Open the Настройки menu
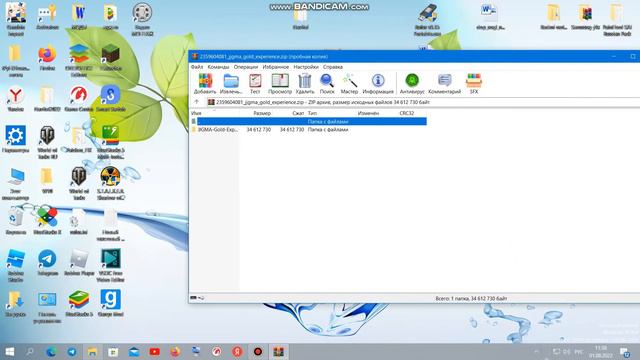640x360 pixels. pos(306,67)
